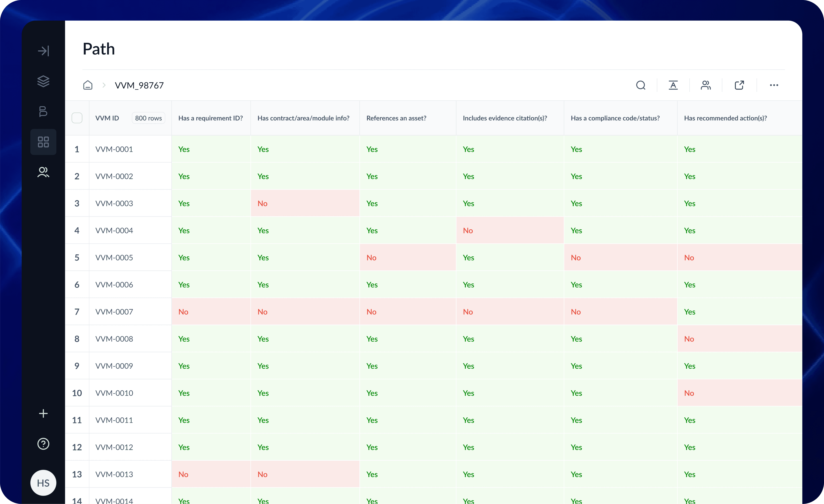The image size is (824, 504).
Task: Click the export external link icon
Action: coord(739,85)
